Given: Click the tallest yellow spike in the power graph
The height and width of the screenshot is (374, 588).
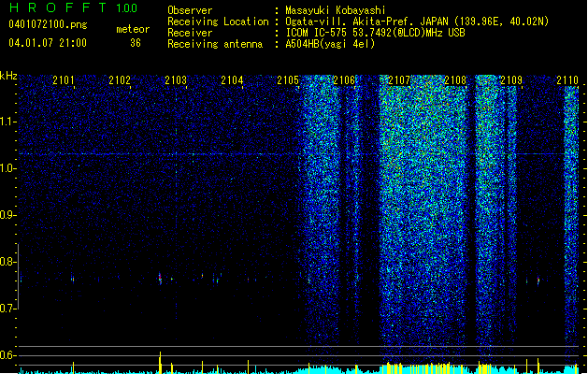Looking at the screenshot, I should [160, 363].
